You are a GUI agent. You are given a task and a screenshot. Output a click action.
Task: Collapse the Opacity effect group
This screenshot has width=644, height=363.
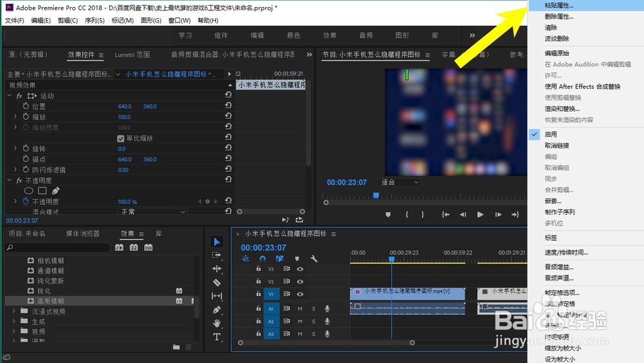10,180
